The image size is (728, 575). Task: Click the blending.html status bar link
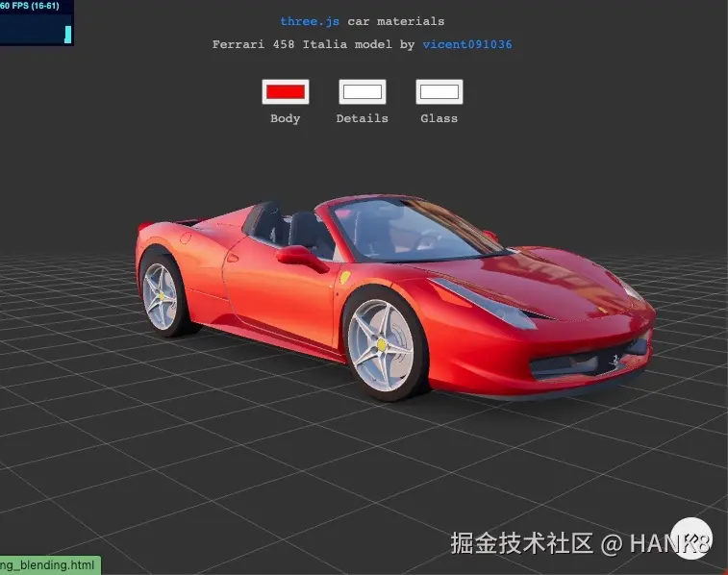pyautogui.click(x=49, y=565)
